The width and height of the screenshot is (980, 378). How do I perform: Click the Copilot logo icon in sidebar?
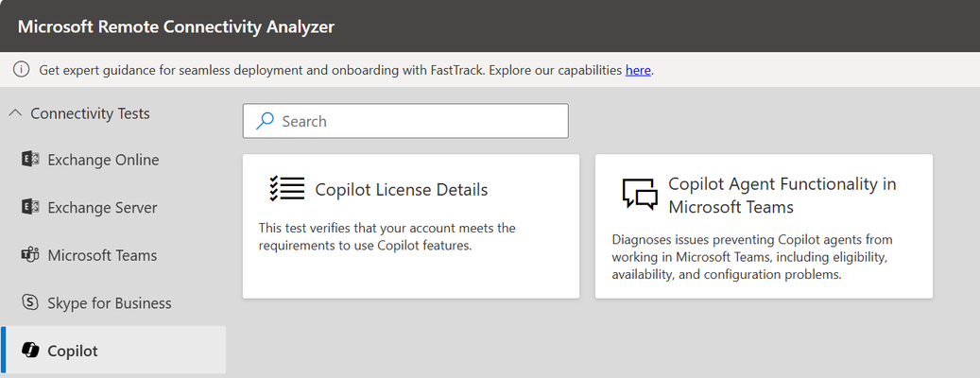pyautogui.click(x=30, y=351)
